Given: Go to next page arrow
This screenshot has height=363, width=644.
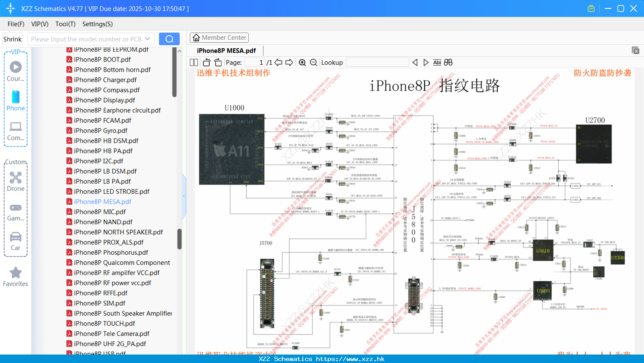Looking at the screenshot, I should [x=289, y=62].
